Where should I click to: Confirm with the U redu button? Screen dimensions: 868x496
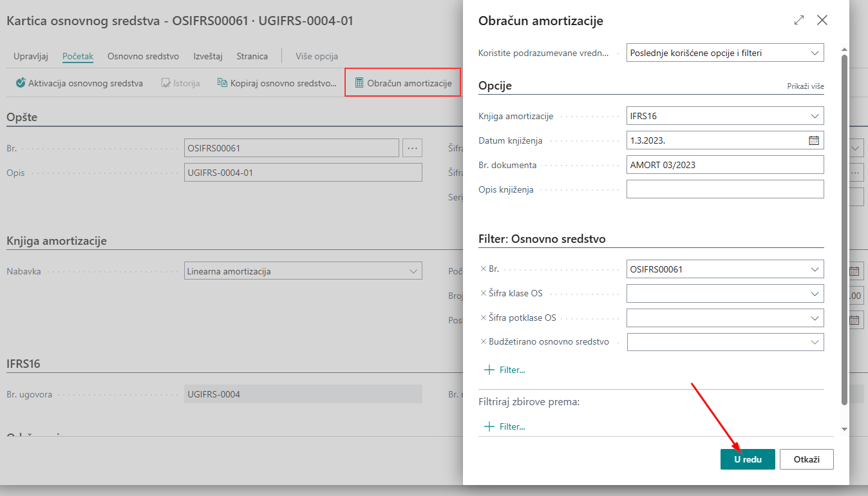748,459
